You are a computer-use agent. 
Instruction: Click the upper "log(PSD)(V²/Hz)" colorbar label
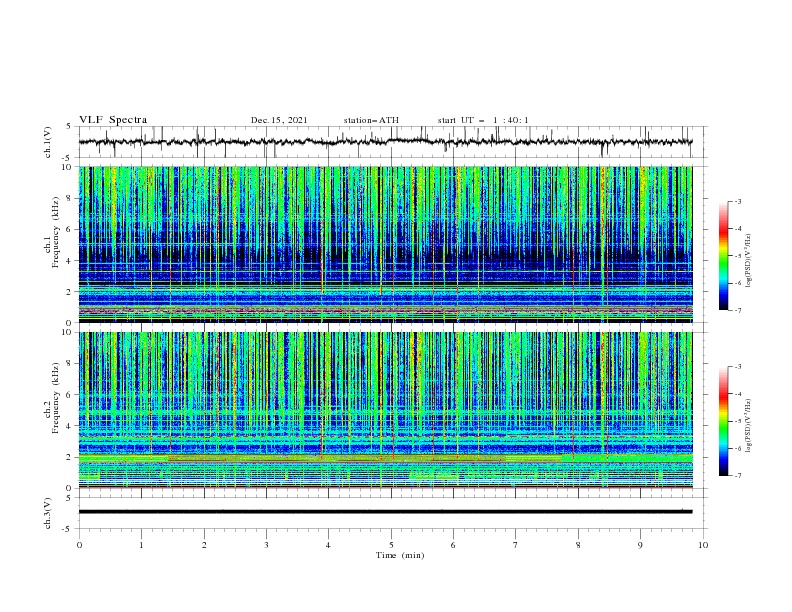point(749,261)
